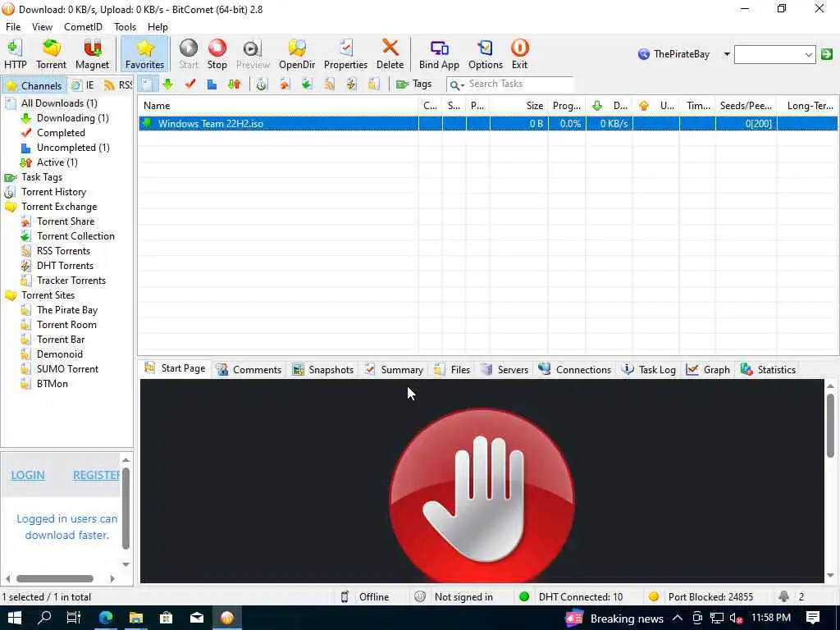Image resolution: width=840 pixels, height=630 pixels.
Task: Click the Exit toolbar button
Action: (519, 54)
